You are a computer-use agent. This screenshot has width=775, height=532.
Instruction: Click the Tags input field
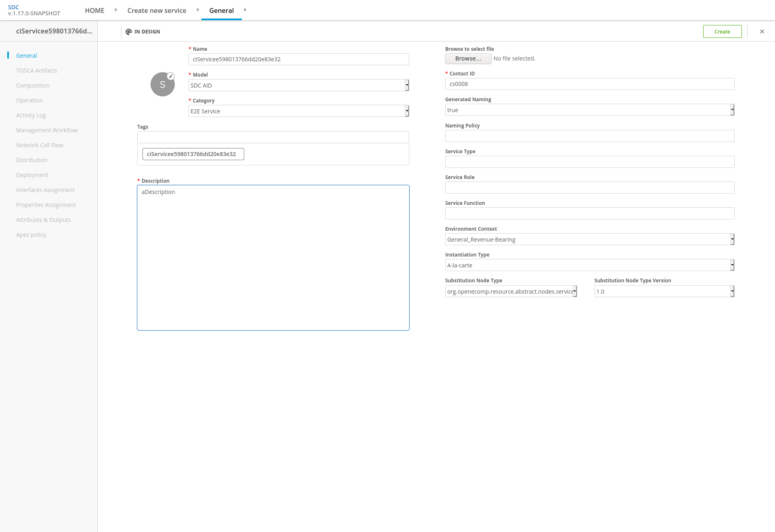tap(273, 137)
